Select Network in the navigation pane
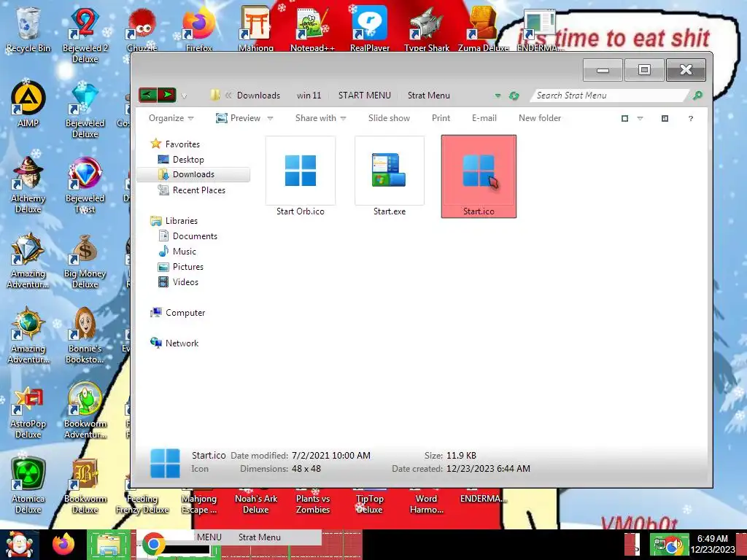 tap(174, 343)
